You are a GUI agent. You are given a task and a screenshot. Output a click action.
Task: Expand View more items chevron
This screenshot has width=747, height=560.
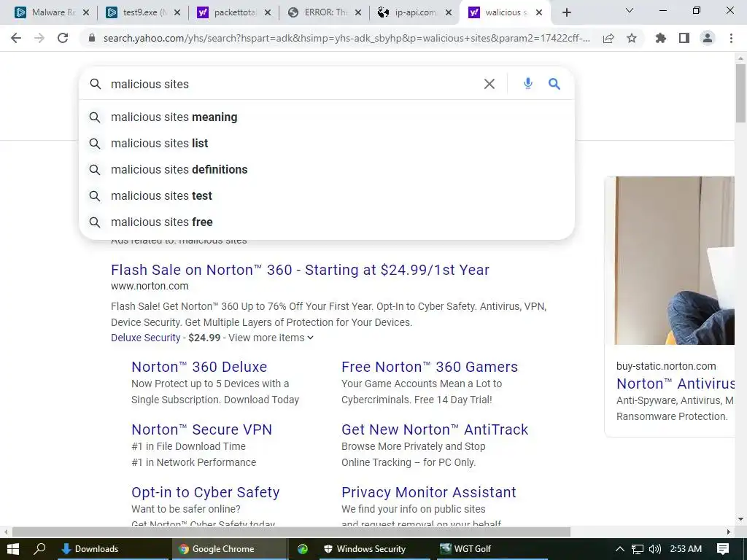click(311, 338)
